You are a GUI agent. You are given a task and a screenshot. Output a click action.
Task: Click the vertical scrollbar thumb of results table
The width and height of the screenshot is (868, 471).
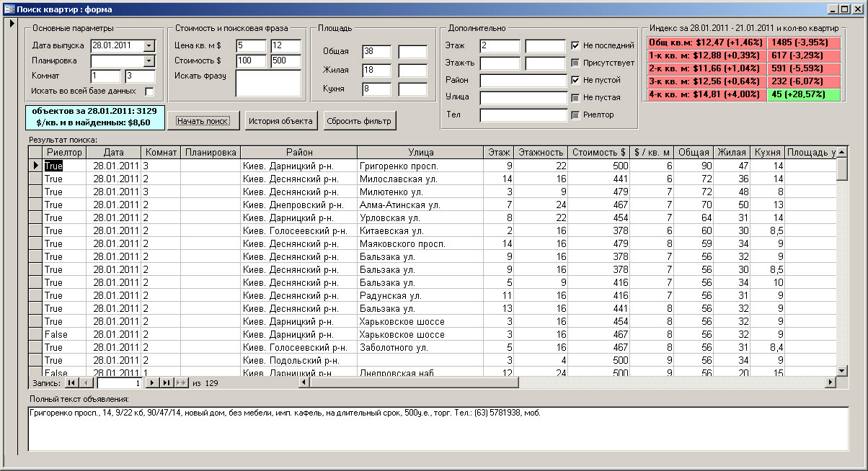coord(842,169)
